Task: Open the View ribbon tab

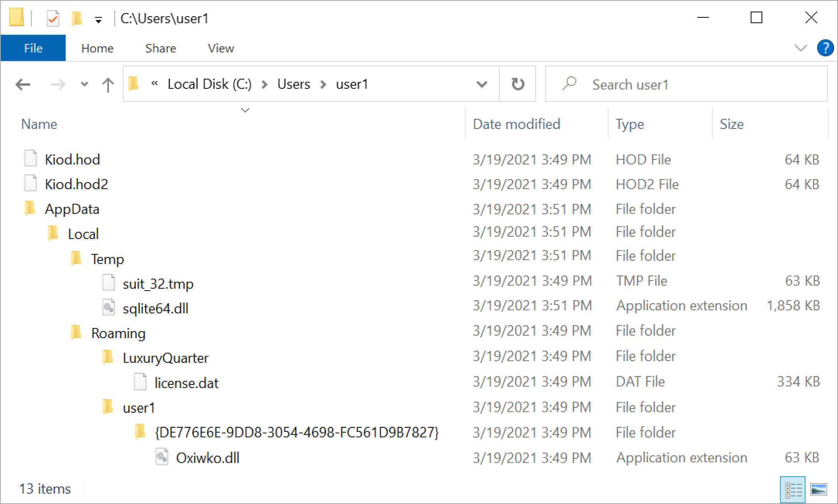Action: pyautogui.click(x=221, y=48)
